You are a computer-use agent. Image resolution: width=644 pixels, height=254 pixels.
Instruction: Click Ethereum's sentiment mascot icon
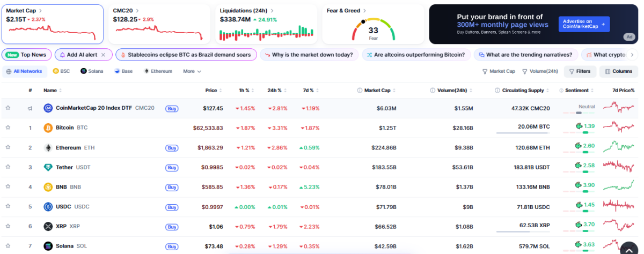(x=579, y=146)
